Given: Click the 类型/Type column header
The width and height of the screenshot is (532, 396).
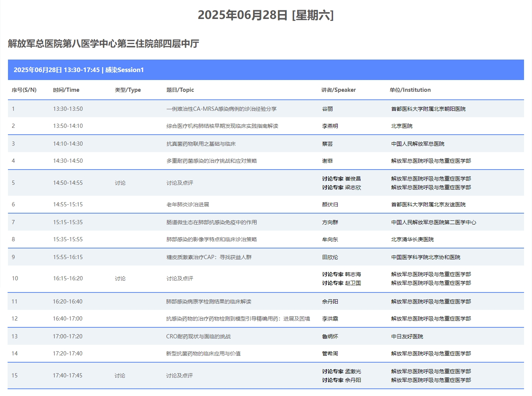Looking at the screenshot, I should 128,90.
